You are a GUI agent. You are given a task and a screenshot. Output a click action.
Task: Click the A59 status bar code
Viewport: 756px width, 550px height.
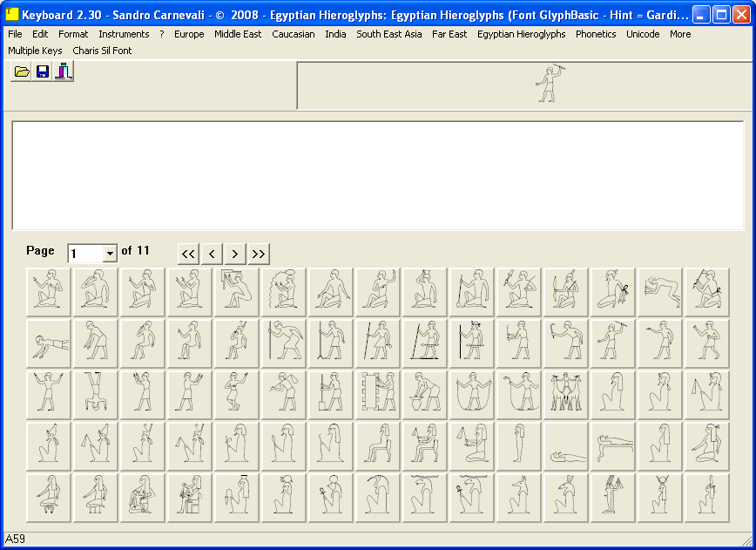click(15, 539)
